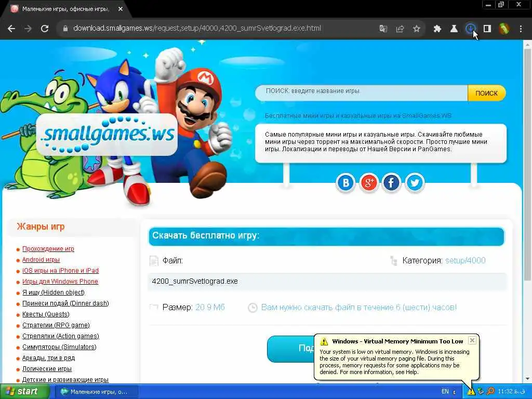532x399 pixels.
Task: Click the scrollbar up arrow
Action: coord(527,45)
